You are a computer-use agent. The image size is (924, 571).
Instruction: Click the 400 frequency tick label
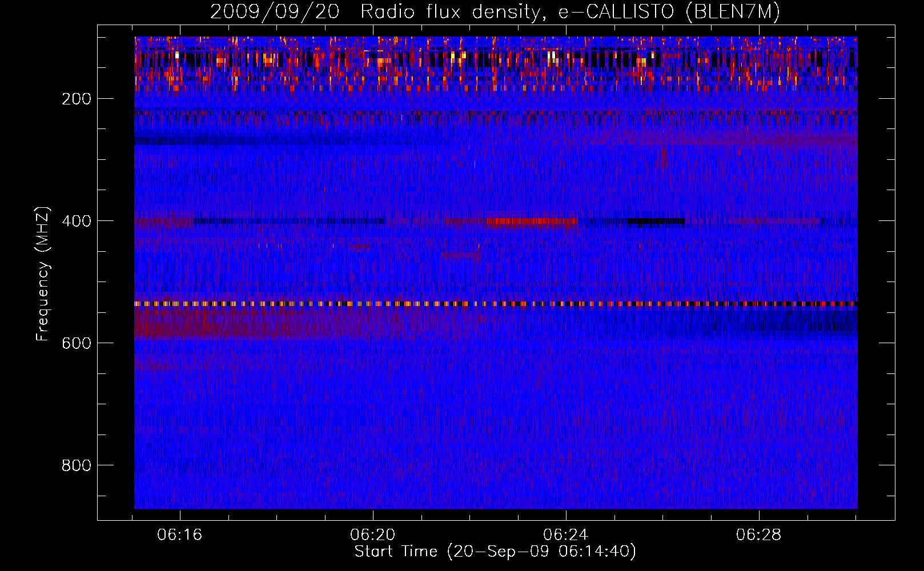77,221
